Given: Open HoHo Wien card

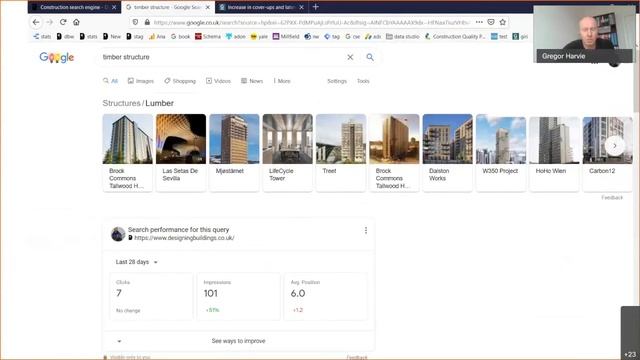Looking at the screenshot, I should coord(554,153).
